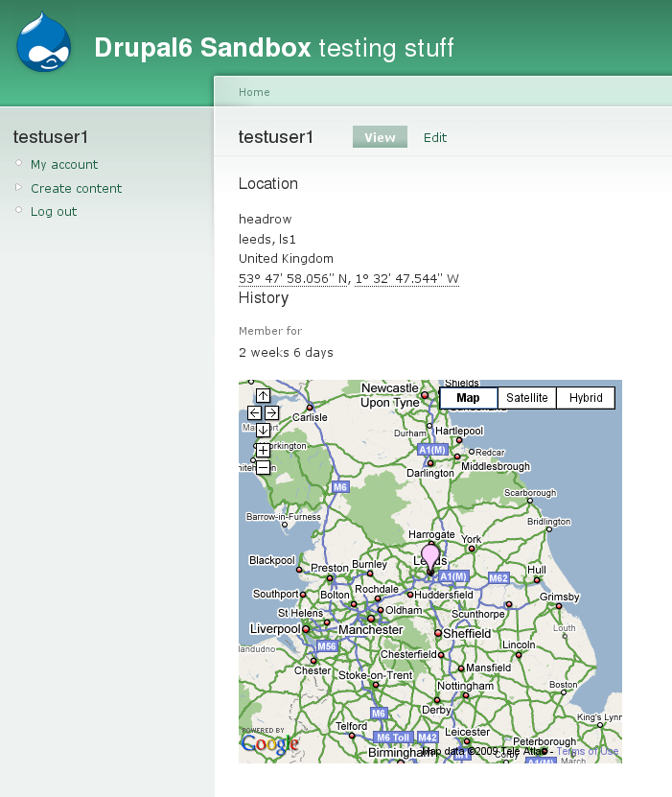Click the pink Leeds location marker
The image size is (672, 797).
(x=430, y=558)
